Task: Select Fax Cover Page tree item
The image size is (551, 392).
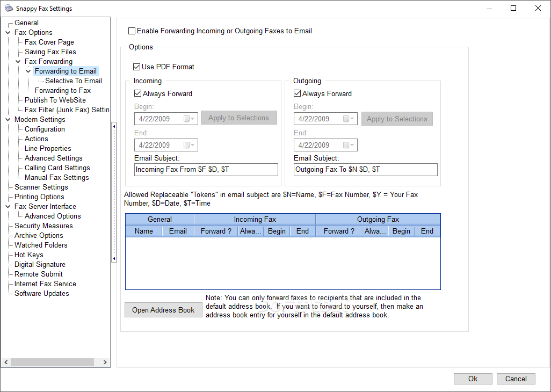Action: [49, 42]
